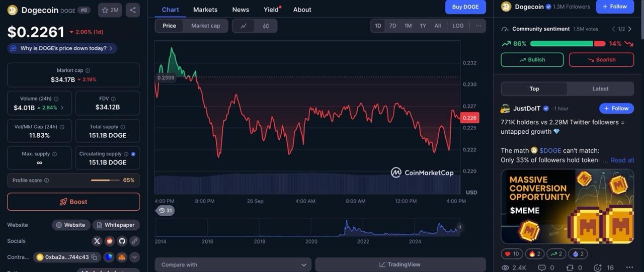Click the MetaMask fox icon
This screenshot has height=272, width=644.
click(x=122, y=257)
